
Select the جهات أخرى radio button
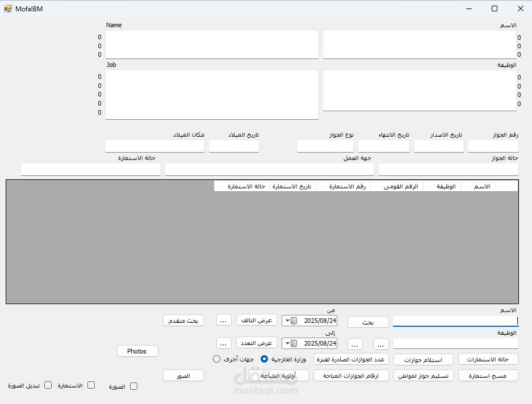216,359
